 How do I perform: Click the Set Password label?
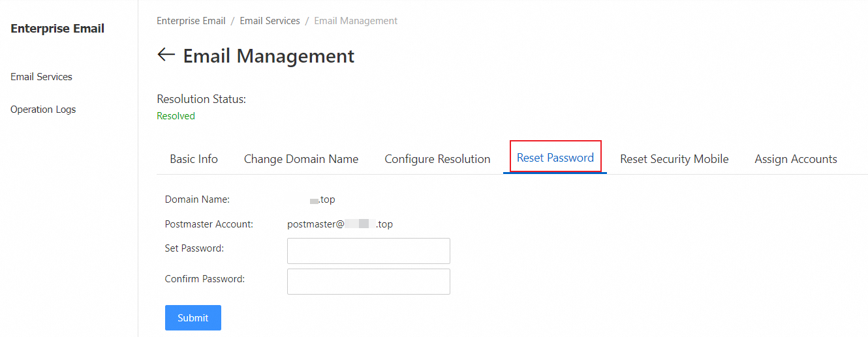click(194, 248)
